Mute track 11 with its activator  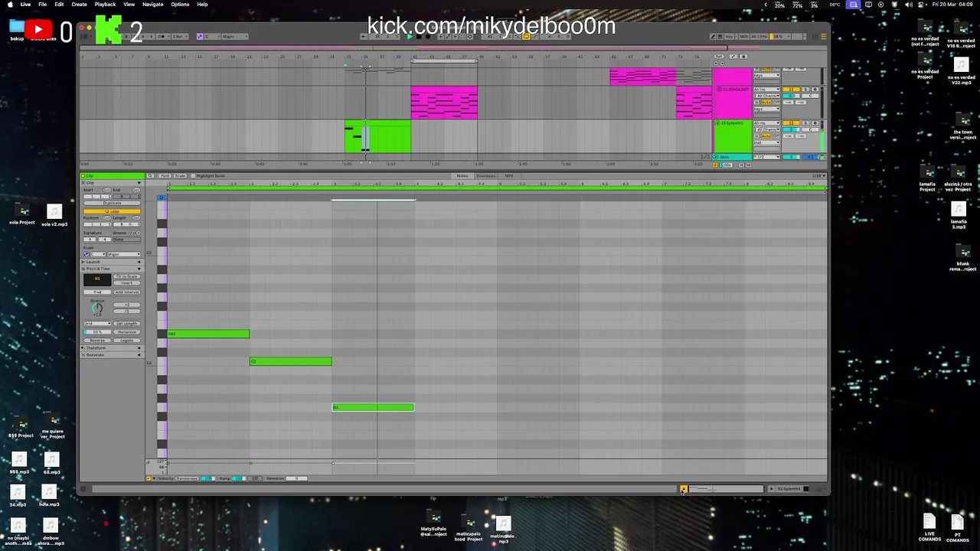(x=791, y=90)
